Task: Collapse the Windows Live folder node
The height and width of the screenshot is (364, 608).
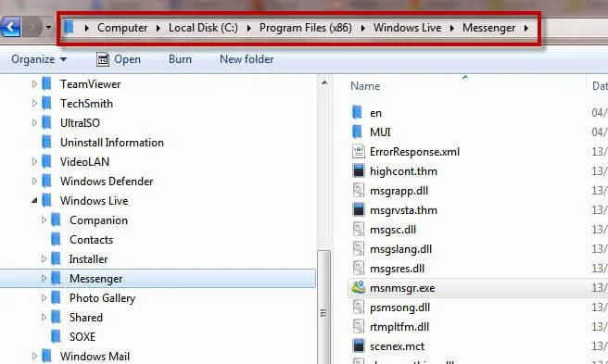Action: (34, 200)
